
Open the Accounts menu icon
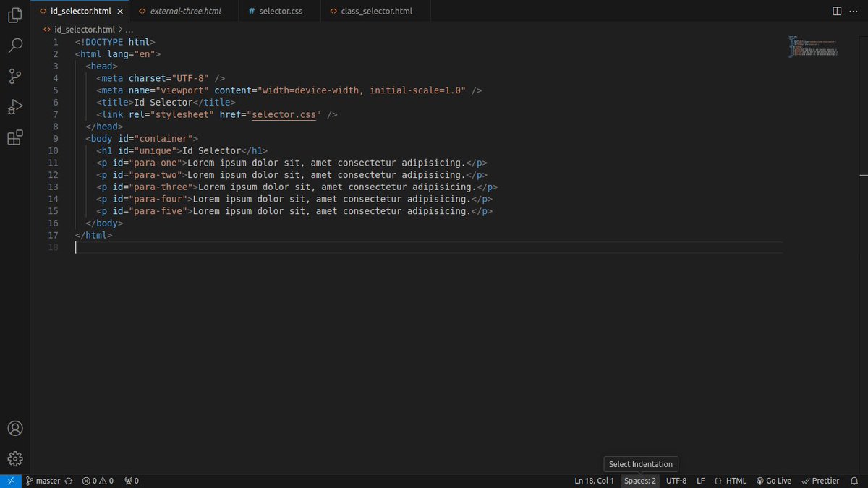point(14,428)
